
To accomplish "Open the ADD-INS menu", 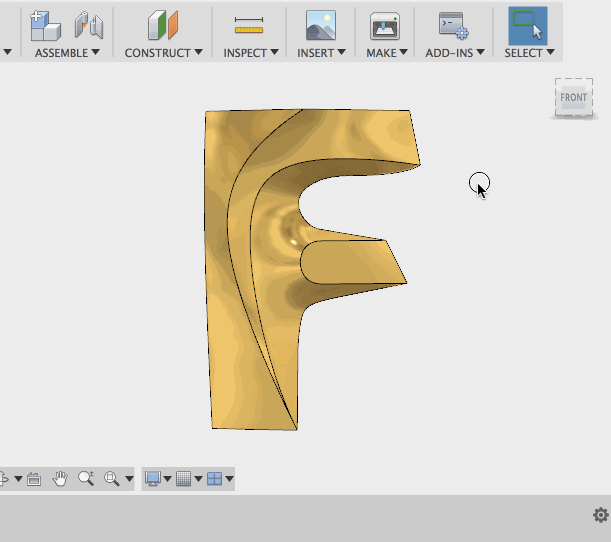I will (x=455, y=53).
